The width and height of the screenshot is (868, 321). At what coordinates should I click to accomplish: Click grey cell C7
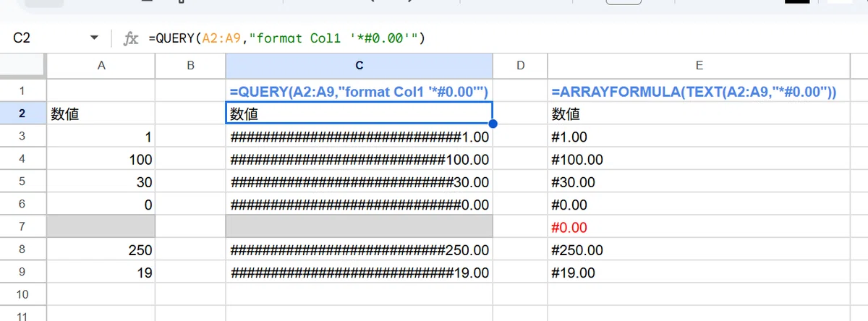coord(359,227)
